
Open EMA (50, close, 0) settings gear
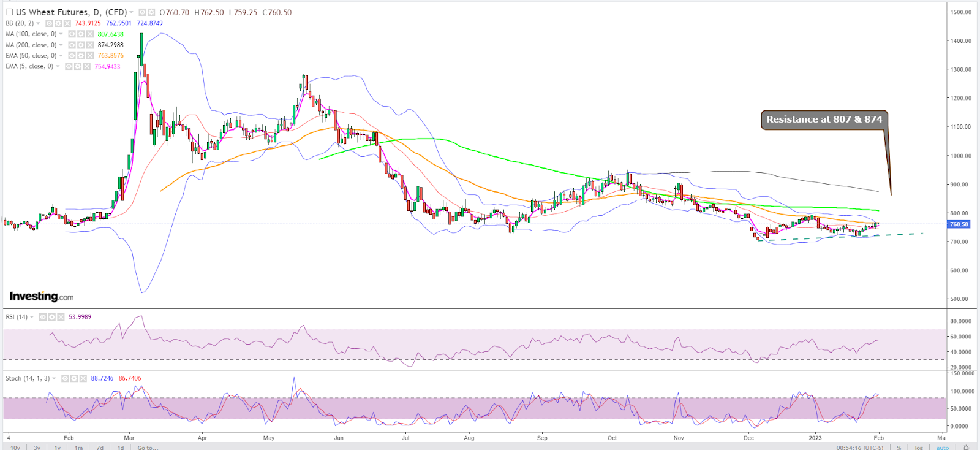(x=81, y=56)
